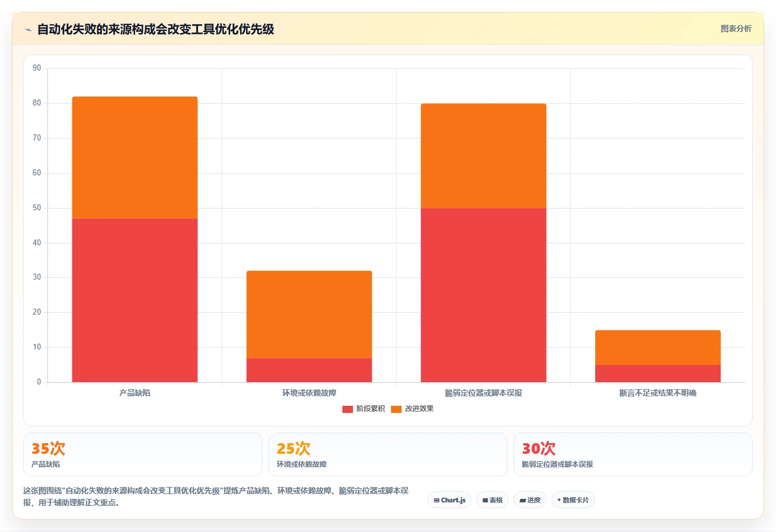The image size is (776, 532).
Task: Click the 图表分析 label in header
Action: point(736,28)
